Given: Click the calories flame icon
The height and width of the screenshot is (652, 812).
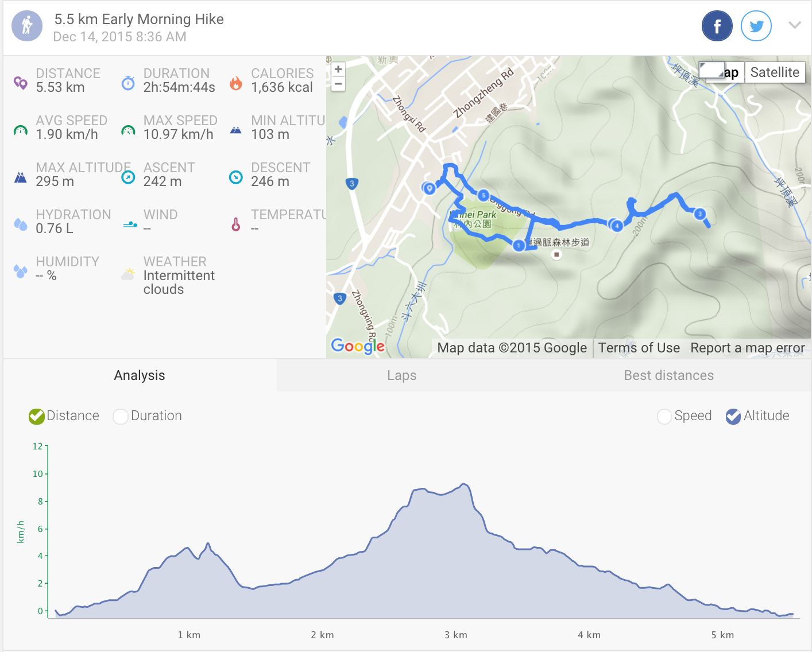Looking at the screenshot, I should point(235,83).
